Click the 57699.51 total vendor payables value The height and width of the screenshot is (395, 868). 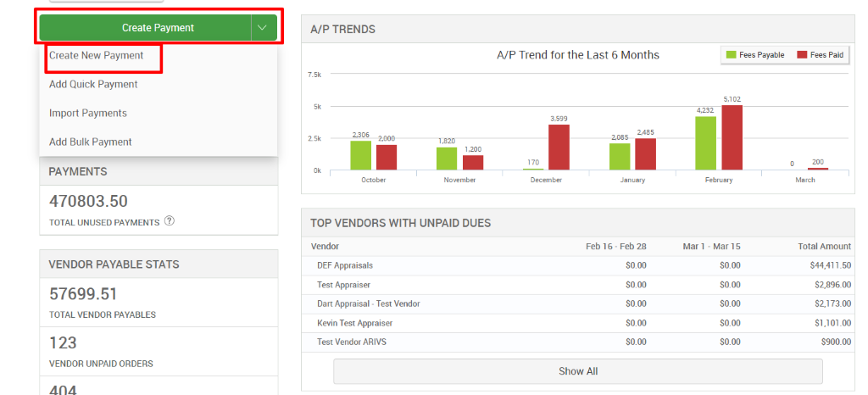click(x=84, y=294)
